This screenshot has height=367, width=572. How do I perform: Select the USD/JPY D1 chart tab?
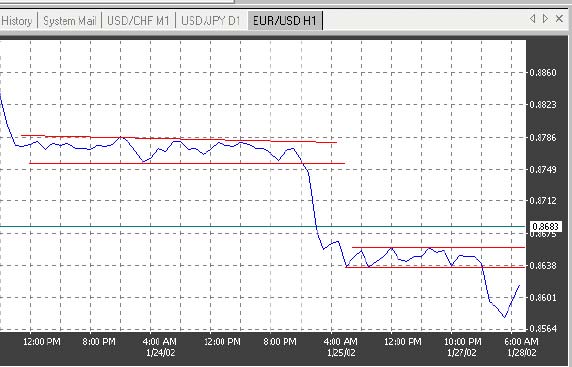(211, 21)
